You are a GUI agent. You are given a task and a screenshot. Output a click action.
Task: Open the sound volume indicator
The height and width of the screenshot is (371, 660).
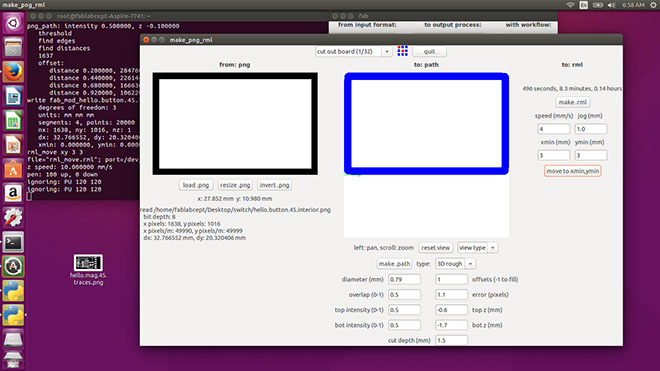coord(612,5)
